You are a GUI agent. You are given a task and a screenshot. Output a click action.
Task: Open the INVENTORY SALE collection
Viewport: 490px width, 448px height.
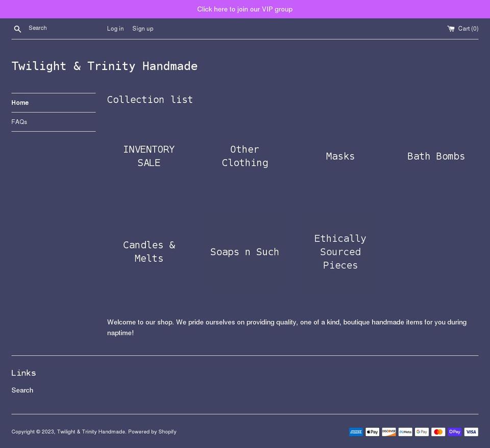pos(149,156)
